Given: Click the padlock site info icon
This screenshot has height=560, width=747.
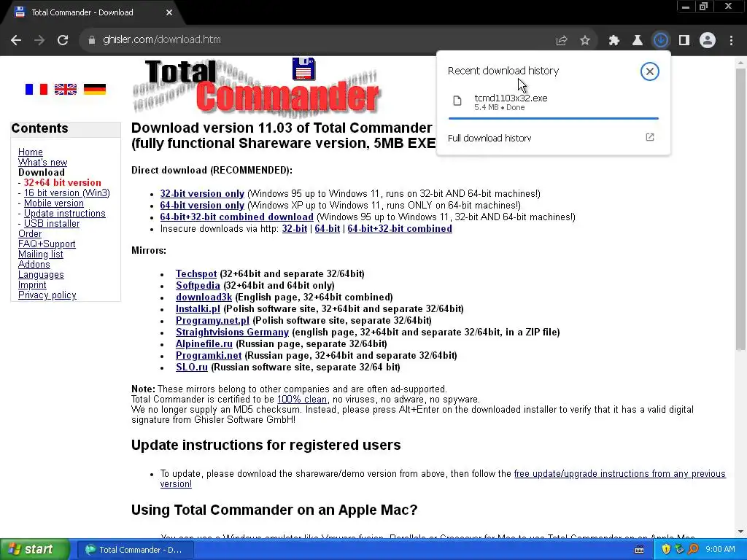Looking at the screenshot, I should [x=92, y=40].
